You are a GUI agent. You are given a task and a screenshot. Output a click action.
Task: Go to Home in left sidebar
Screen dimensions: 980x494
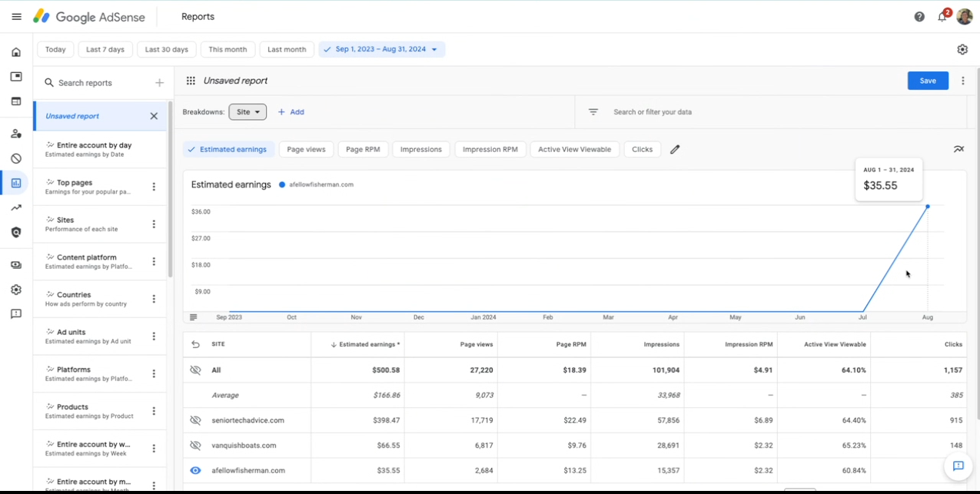[x=16, y=52]
